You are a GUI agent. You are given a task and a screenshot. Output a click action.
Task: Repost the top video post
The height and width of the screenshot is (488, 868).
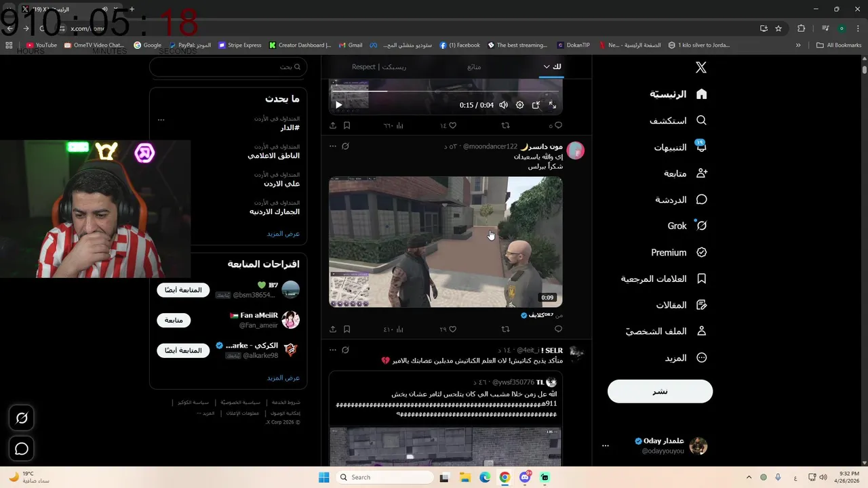click(505, 125)
